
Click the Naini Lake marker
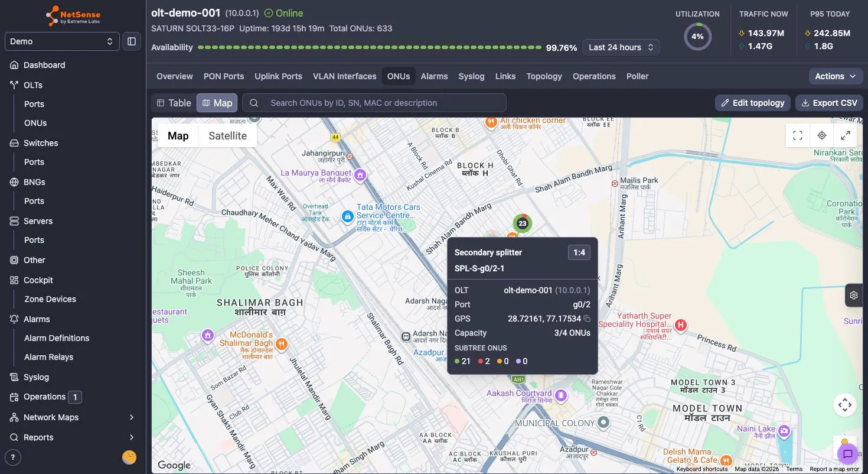pyautogui.click(x=784, y=431)
